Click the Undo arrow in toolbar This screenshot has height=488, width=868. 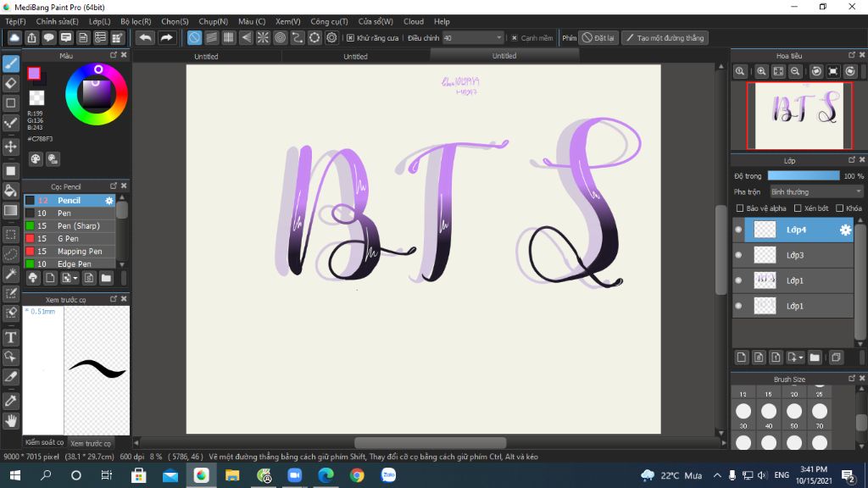(145, 38)
